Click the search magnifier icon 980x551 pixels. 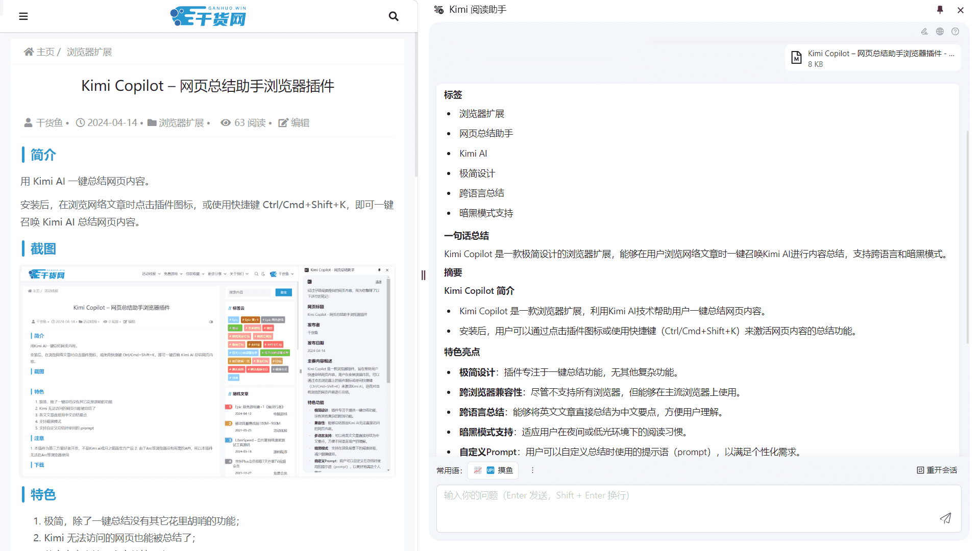(x=394, y=16)
